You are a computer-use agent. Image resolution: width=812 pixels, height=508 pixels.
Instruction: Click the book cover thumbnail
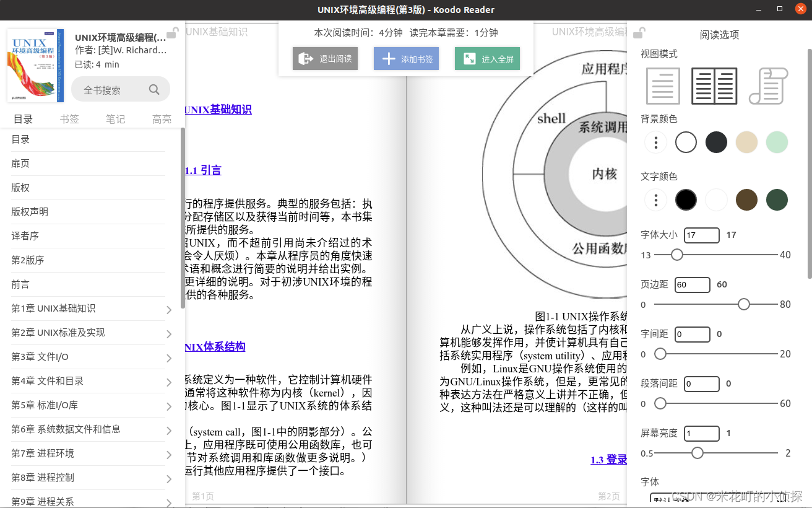(x=35, y=65)
